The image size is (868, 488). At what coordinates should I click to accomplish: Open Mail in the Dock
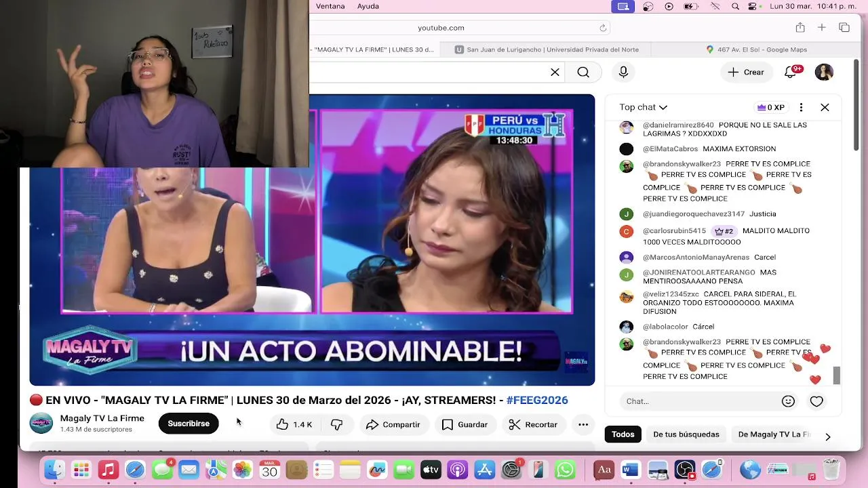[189, 470]
